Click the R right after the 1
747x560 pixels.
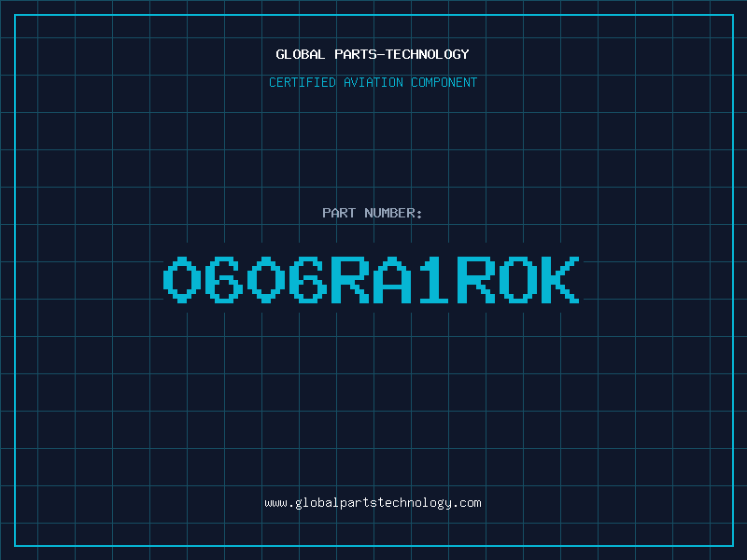tap(476, 280)
